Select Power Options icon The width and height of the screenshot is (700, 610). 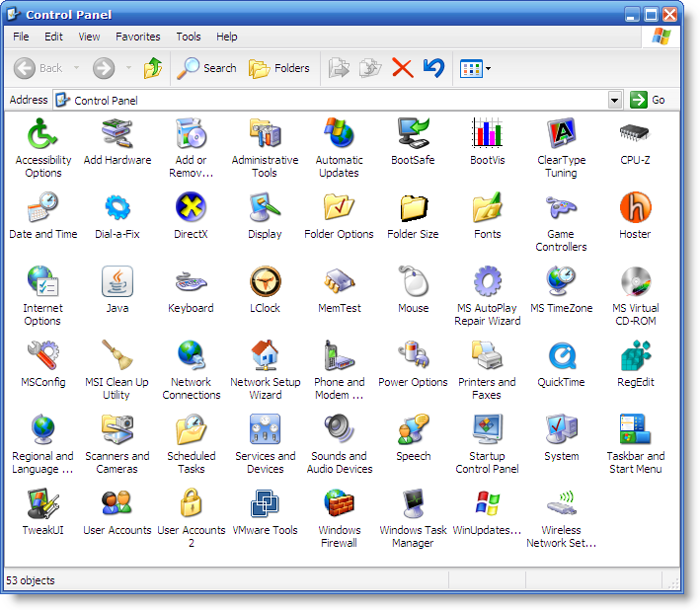coord(413,355)
